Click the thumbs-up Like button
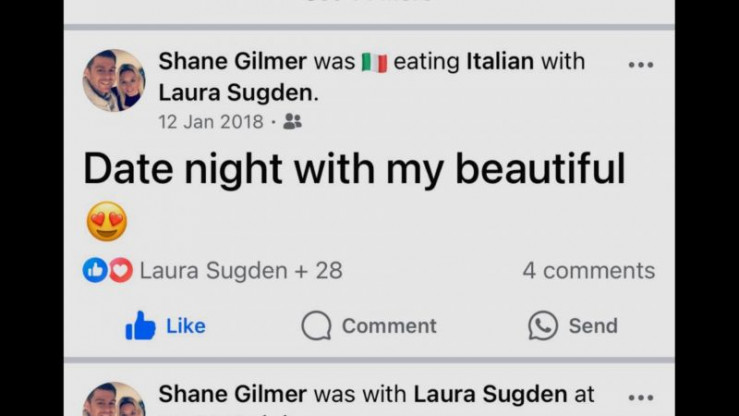 (x=141, y=326)
